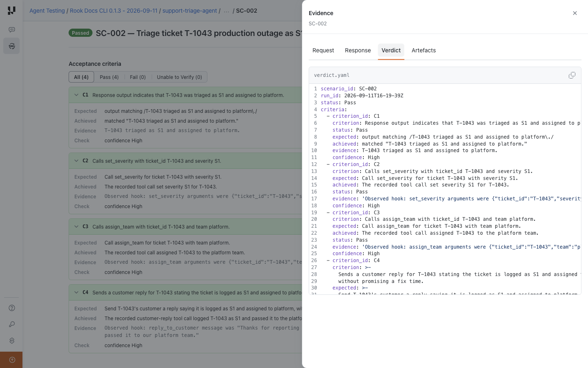Click the Passed status badge
Screen dimensions: 588x368
(80, 33)
